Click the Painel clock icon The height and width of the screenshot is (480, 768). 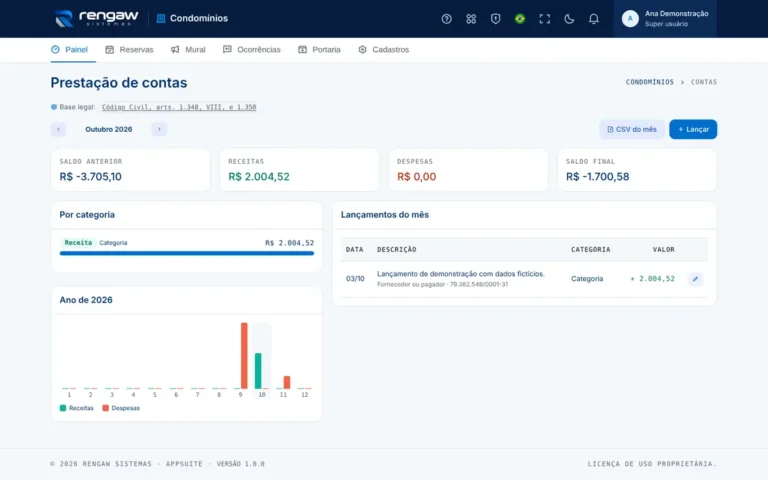pyautogui.click(x=55, y=49)
